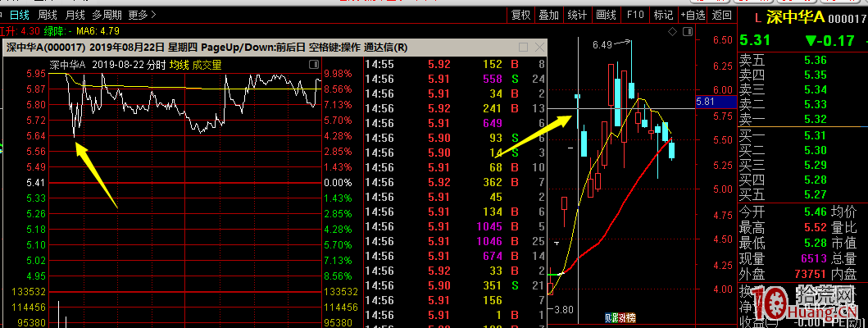
Task: Select the 14:56 5.91 1046 B trade row
Action: coord(455,241)
